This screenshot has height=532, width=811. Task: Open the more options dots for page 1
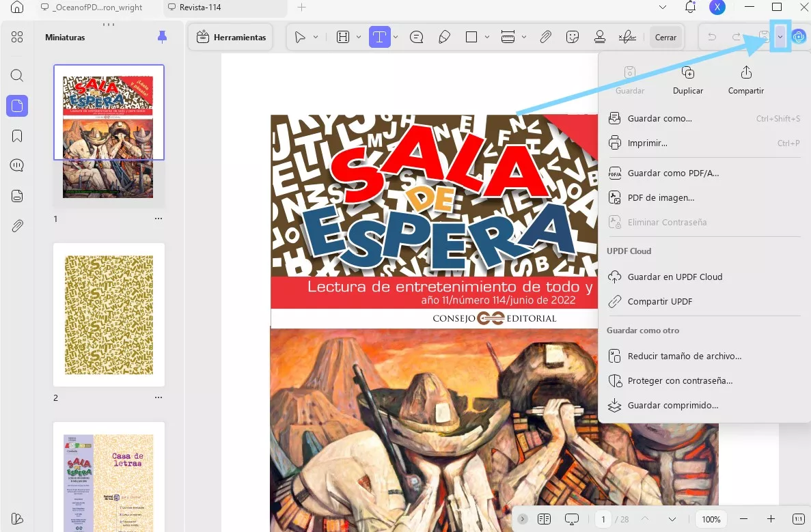159,219
